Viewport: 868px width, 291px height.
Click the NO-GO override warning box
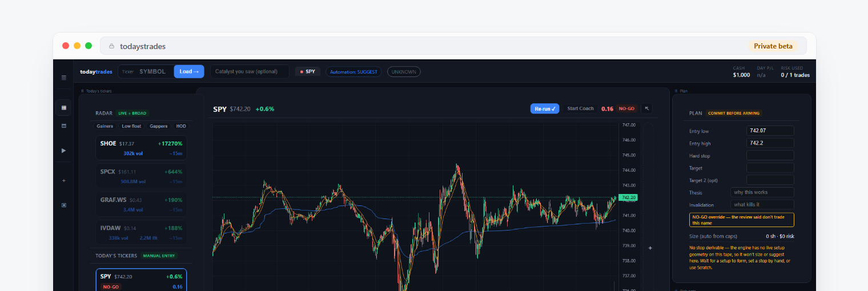[x=741, y=220]
